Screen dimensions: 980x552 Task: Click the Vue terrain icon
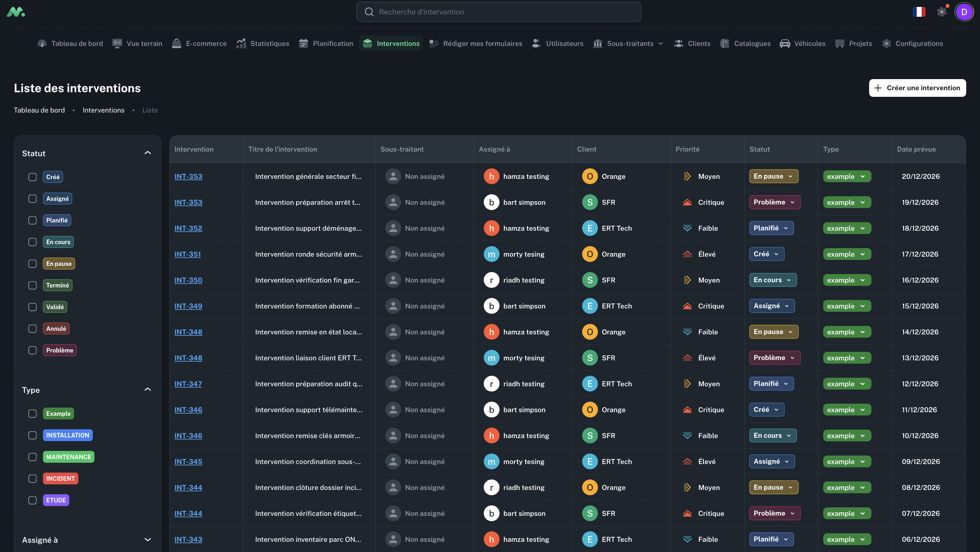point(117,43)
